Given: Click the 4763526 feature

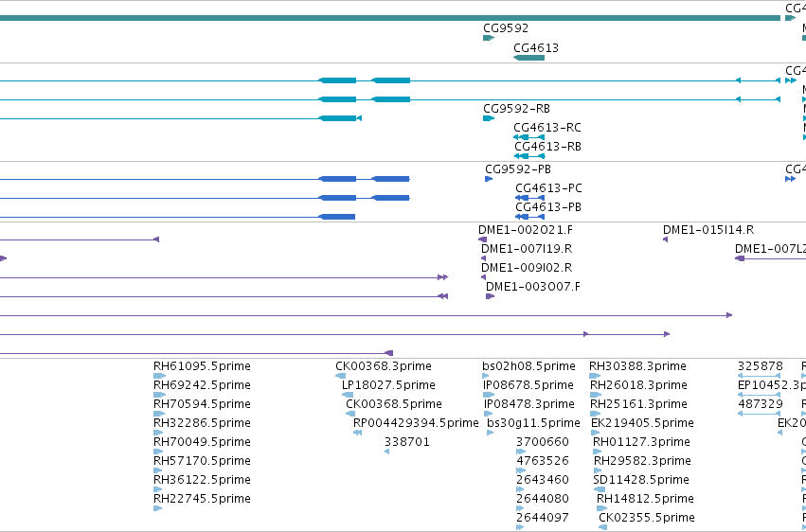Looking at the screenshot, I should click(521, 470).
